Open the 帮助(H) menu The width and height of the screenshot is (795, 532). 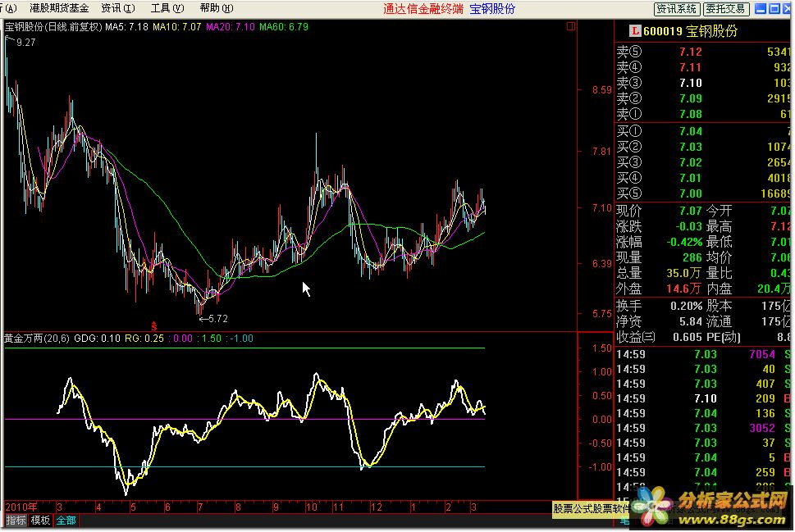217,8
